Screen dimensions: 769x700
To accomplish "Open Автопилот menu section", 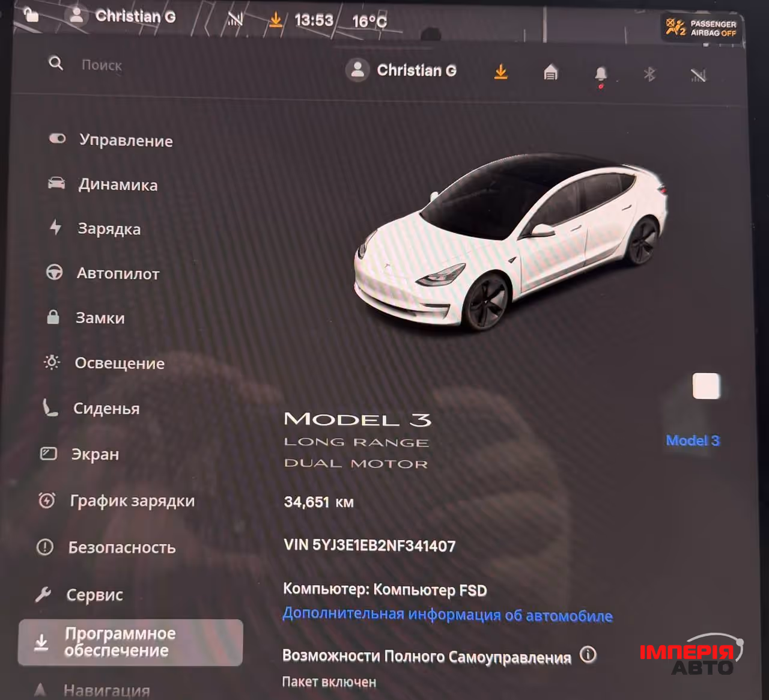I will point(103,273).
